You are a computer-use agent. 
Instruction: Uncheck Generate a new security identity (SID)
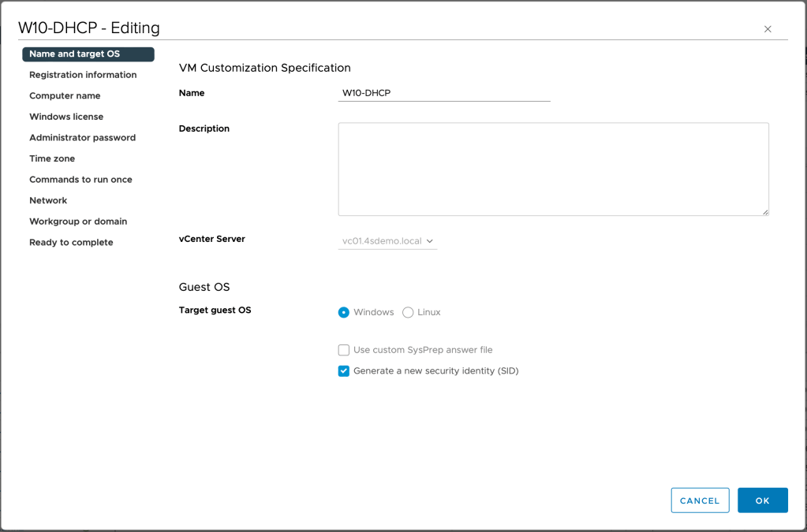point(344,371)
